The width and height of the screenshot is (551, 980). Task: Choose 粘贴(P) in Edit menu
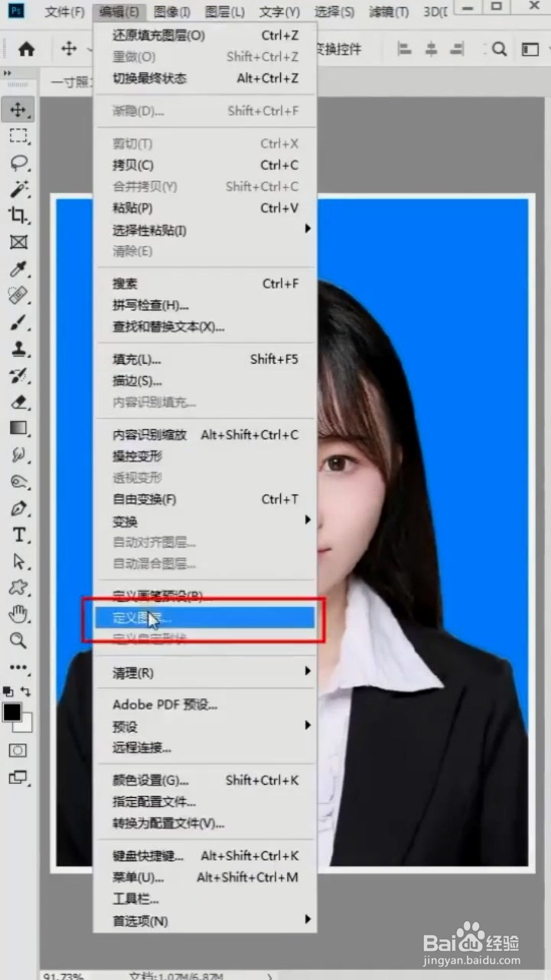(x=205, y=207)
